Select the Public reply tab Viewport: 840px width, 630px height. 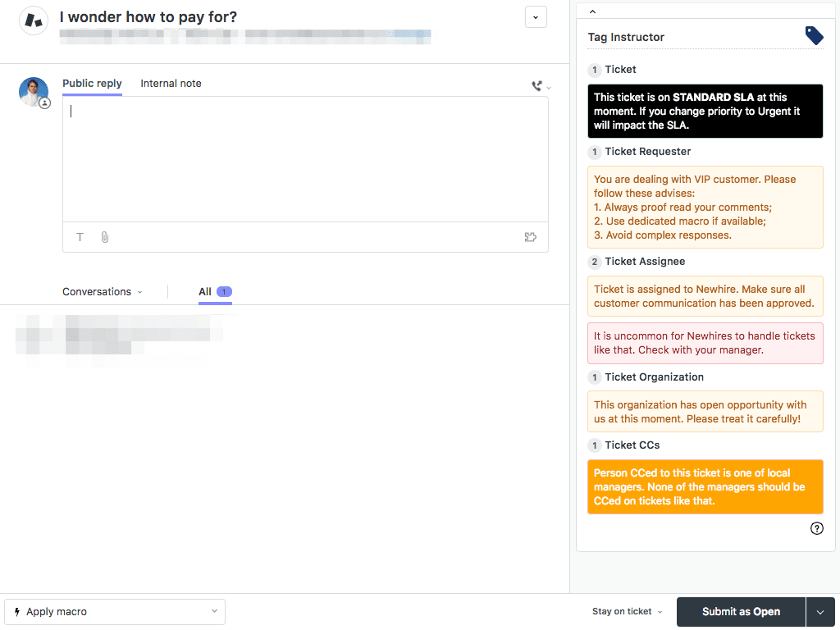point(92,84)
